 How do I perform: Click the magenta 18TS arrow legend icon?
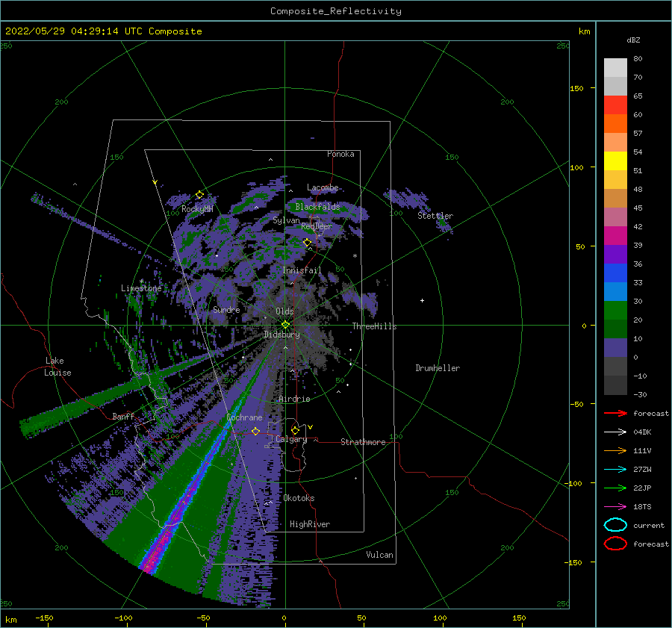615,506
